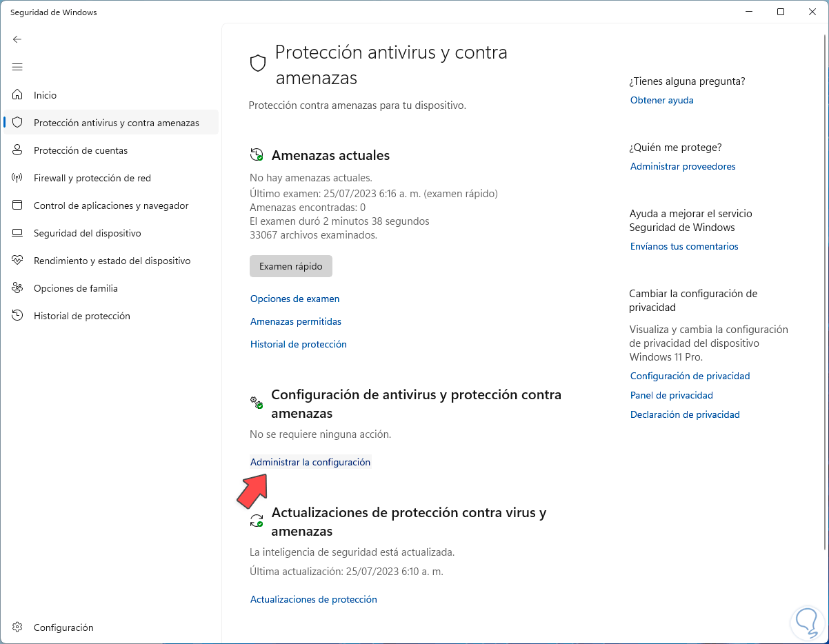Open Panel de privacidad link
Viewport: 829px width, 644px height.
click(671, 395)
